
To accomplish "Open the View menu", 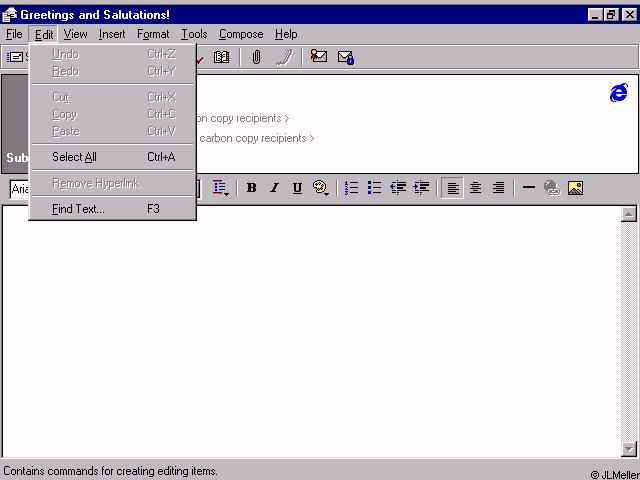I will (x=76, y=34).
